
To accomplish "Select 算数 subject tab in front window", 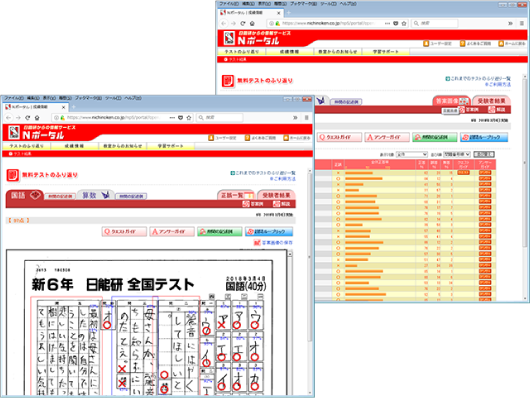I will [96, 195].
